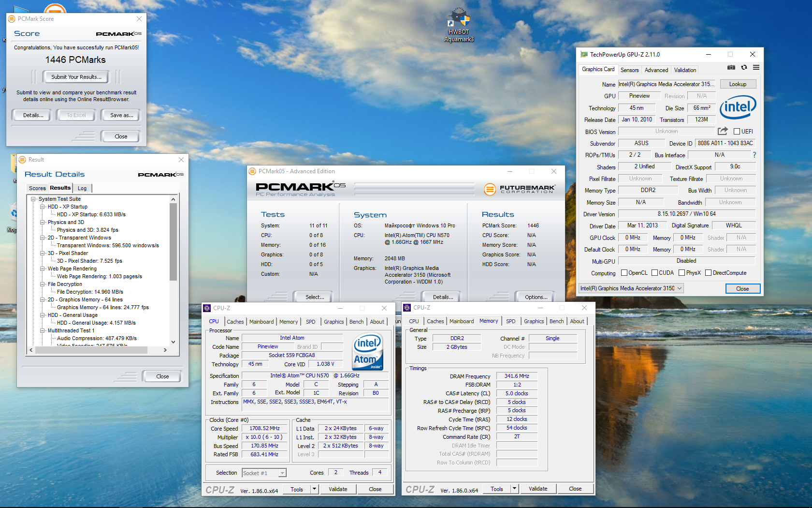The height and width of the screenshot is (508, 812).
Task: Open Tools dropdown arrow in CPU-Z CPU window
Action: coord(314,489)
